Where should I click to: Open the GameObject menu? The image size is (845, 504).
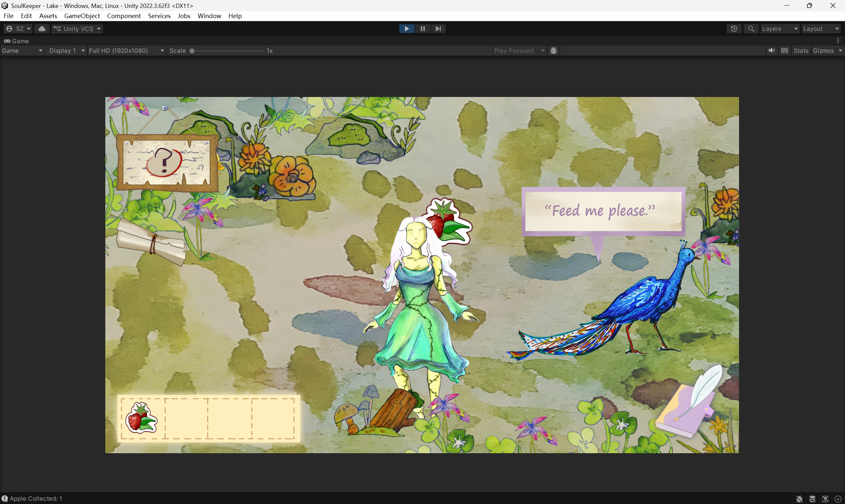click(x=82, y=16)
